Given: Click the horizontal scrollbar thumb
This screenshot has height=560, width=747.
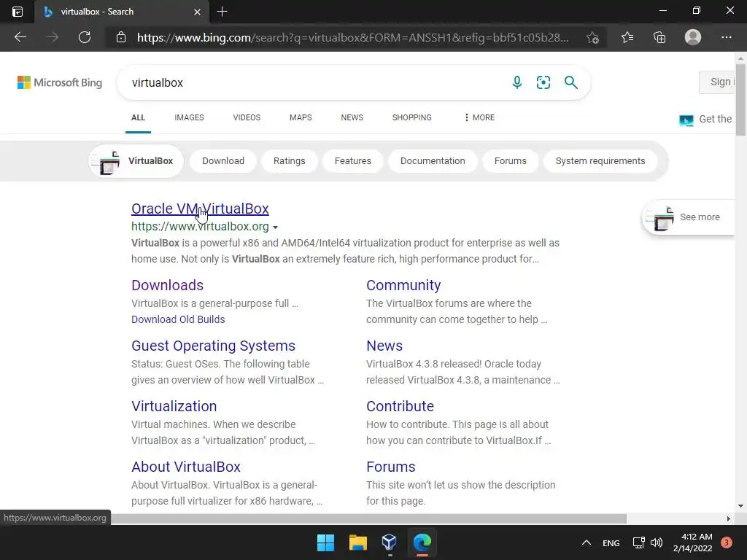Looking at the screenshot, I should (x=368, y=518).
